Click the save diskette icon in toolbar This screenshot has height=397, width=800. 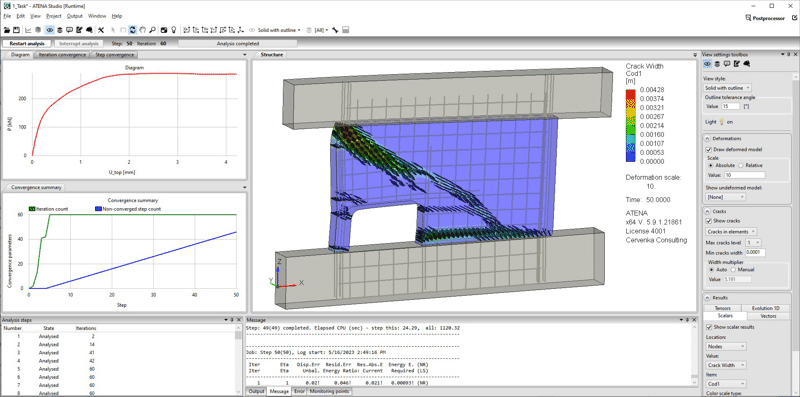click(16, 30)
